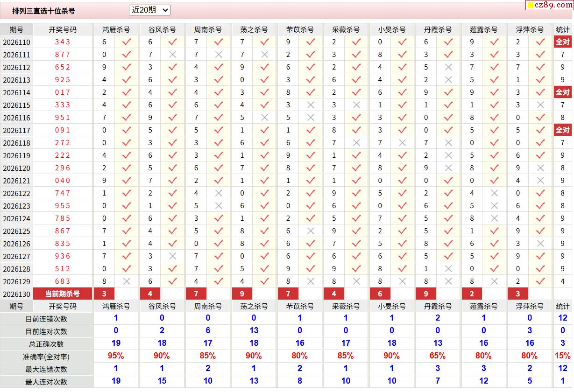Click the 统计 column header at top

563,29
